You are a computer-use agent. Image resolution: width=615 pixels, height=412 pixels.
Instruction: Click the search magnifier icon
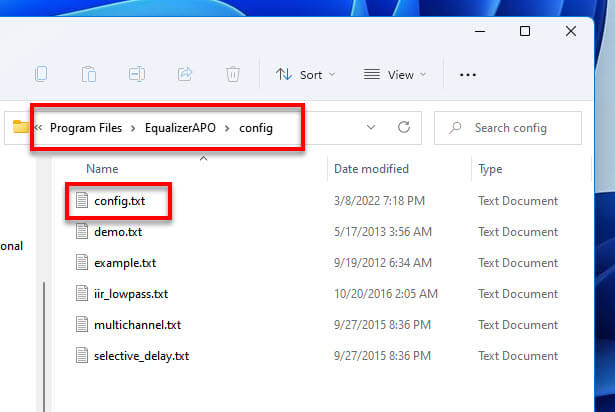pyautogui.click(x=455, y=128)
